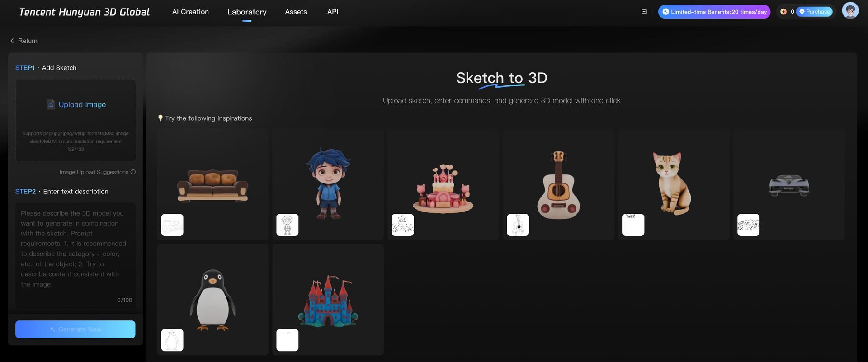The height and width of the screenshot is (362, 868).
Task: Focus the text description input field
Action: (x=75, y=249)
